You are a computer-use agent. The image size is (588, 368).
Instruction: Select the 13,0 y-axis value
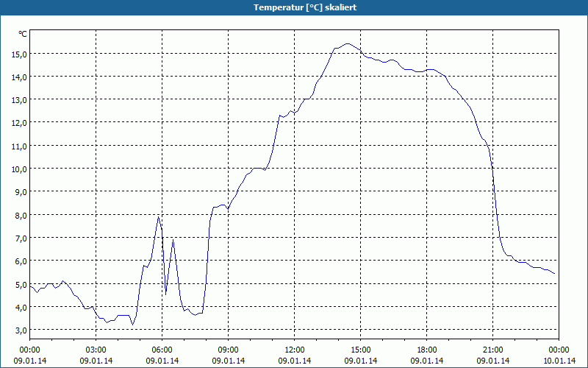point(19,100)
